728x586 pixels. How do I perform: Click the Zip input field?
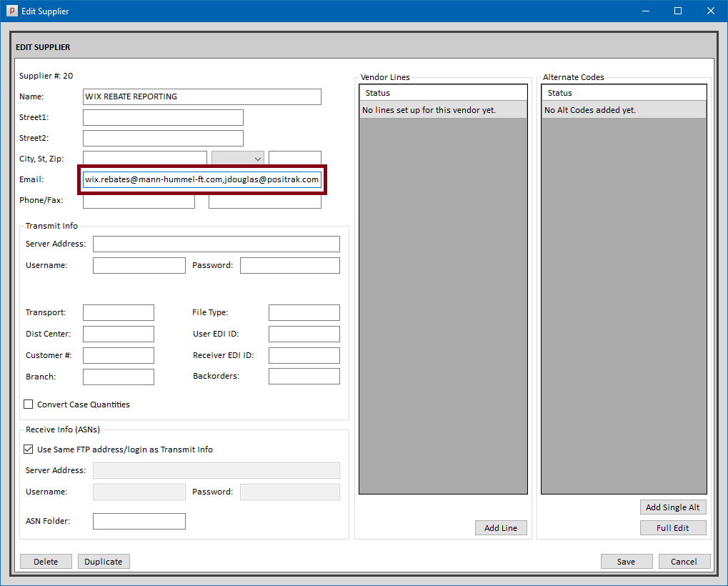point(295,159)
